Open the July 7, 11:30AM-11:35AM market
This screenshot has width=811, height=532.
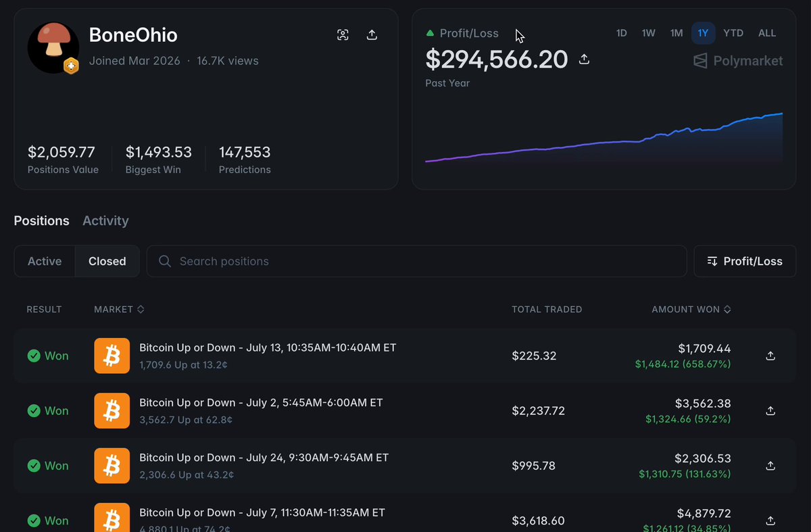(x=262, y=512)
